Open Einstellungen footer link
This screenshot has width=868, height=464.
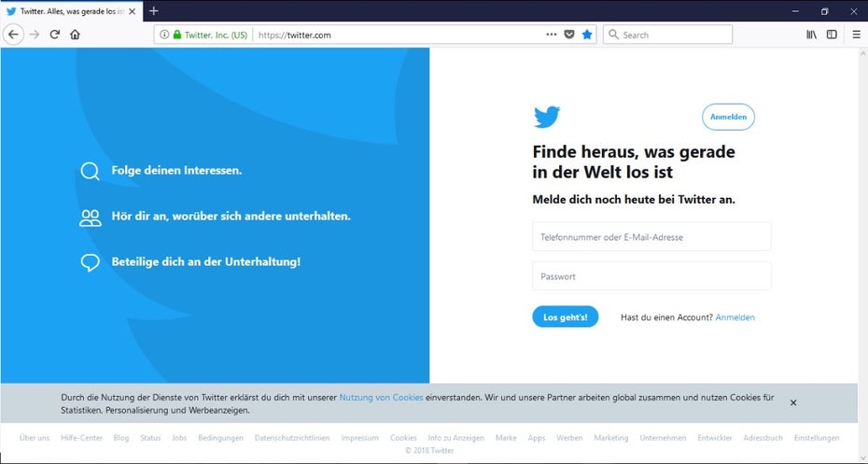816,438
